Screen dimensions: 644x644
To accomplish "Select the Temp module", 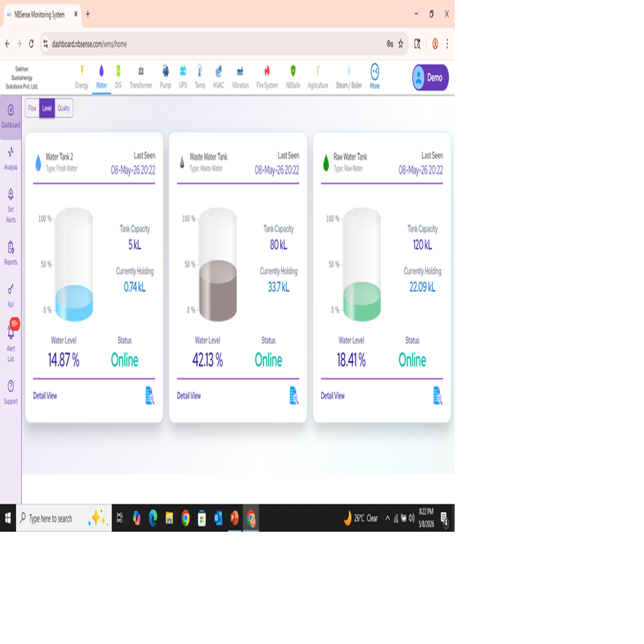I will pyautogui.click(x=200, y=77).
